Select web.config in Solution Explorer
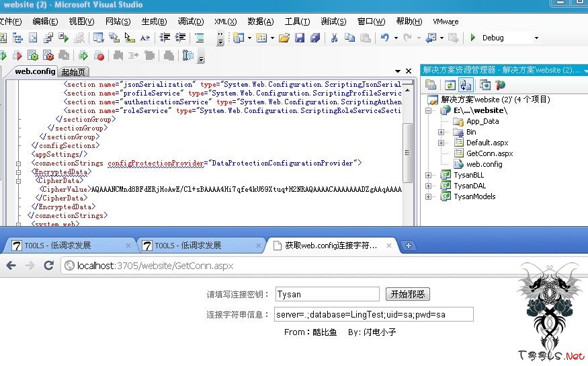This screenshot has height=366, width=588. [x=484, y=164]
